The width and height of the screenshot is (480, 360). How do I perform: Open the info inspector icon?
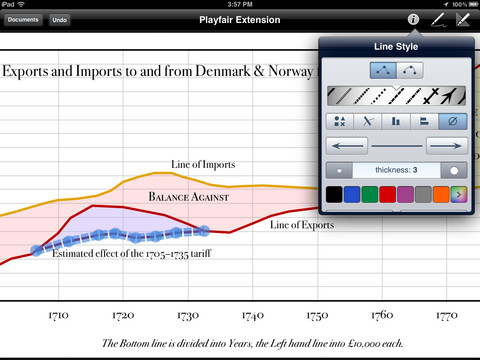click(413, 19)
